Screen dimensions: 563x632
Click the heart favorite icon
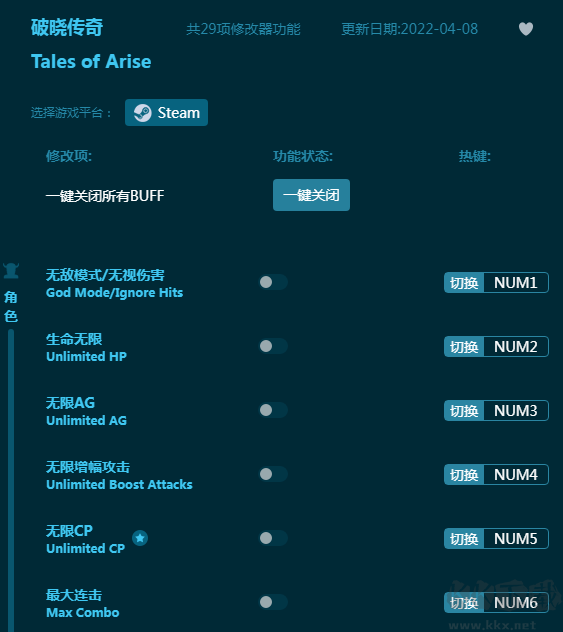(526, 29)
